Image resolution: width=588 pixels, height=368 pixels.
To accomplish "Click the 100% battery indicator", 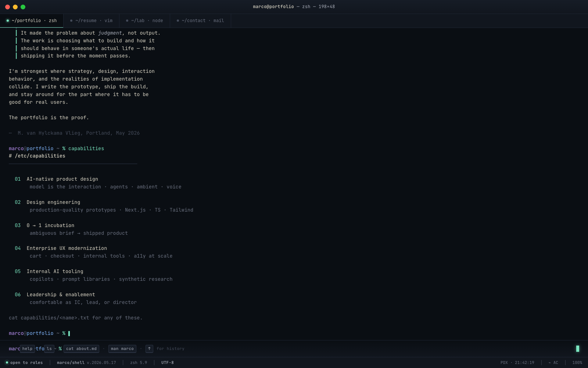I will click(577, 363).
